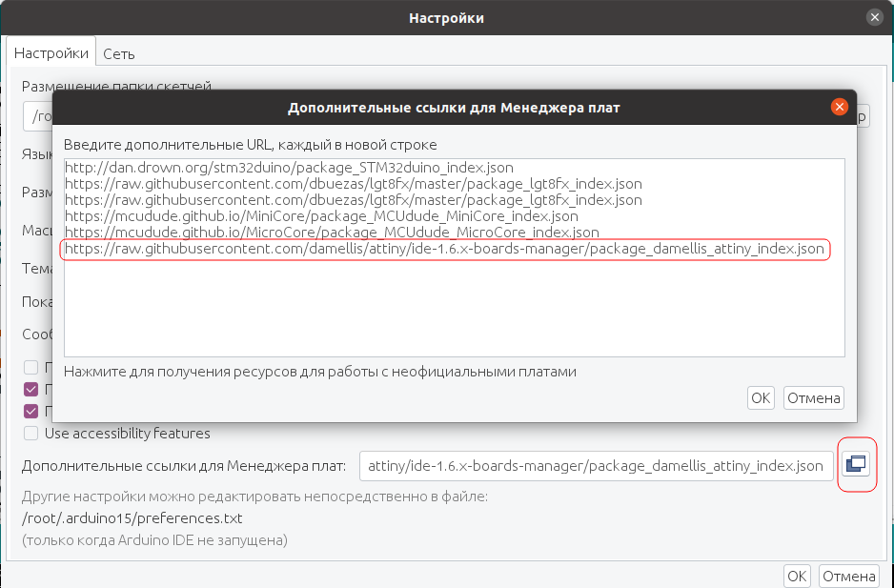Click the highlighted damellis attiny URL line

(x=445, y=250)
